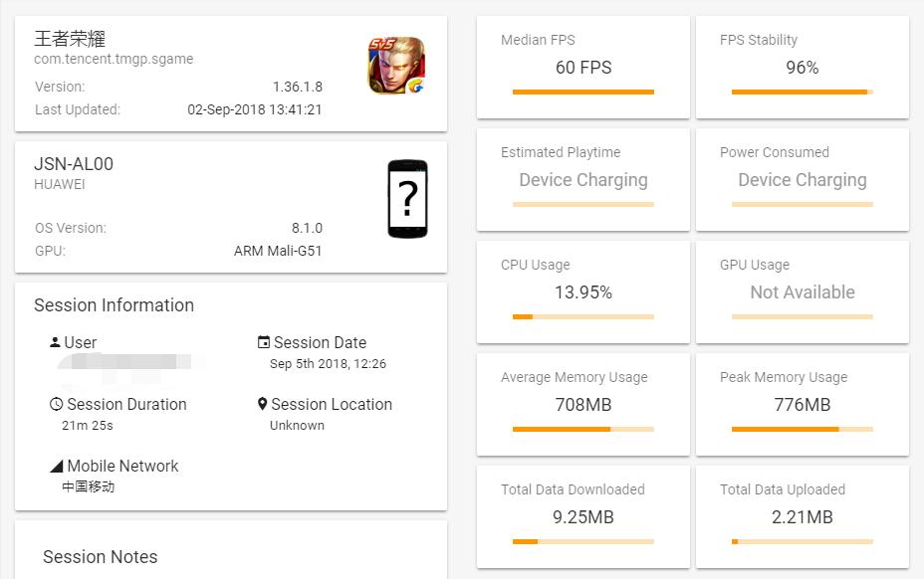Select the Peak Memory Usage card

pos(802,404)
